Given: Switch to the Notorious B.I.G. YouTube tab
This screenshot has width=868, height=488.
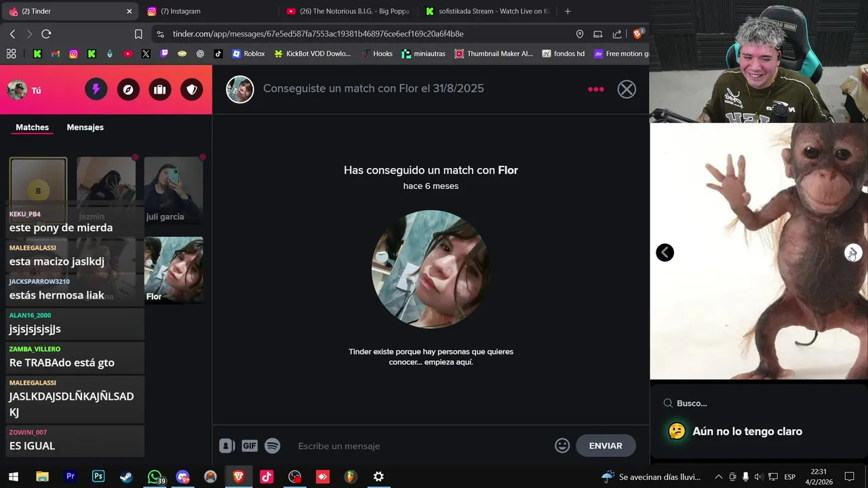Looking at the screenshot, I should tap(348, 11).
